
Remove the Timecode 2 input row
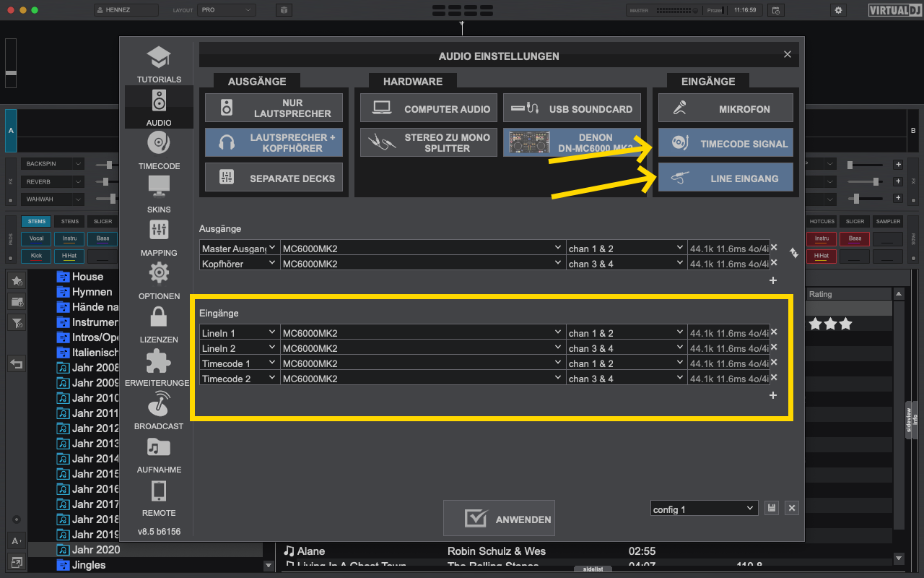pos(774,378)
